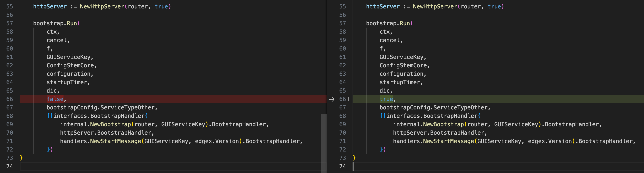Select the added "true" value on right line 66
This screenshot has height=173, width=644.
pyautogui.click(x=386, y=99)
